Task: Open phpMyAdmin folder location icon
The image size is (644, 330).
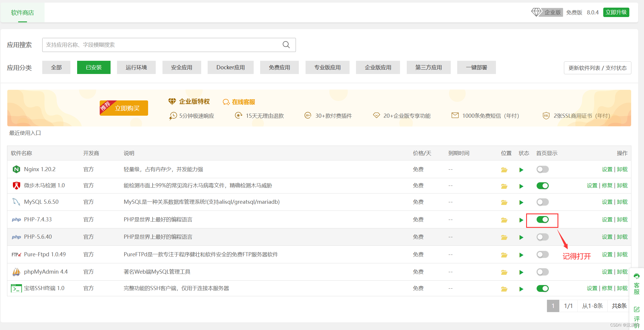Action: pyautogui.click(x=504, y=272)
